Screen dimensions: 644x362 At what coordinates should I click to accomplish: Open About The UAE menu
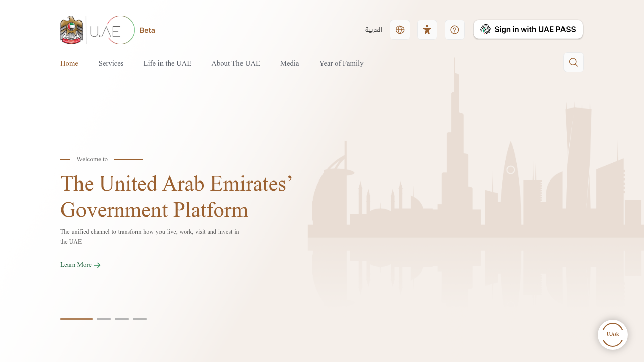[236, 63]
